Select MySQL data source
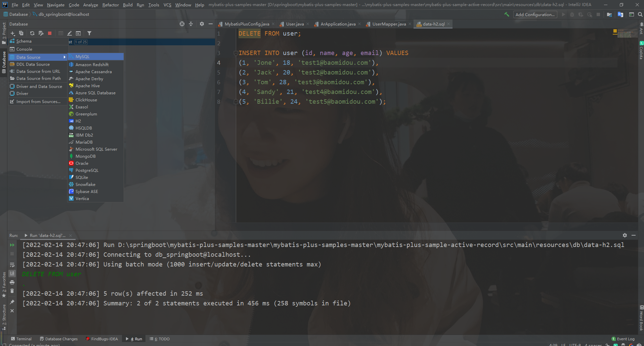This screenshot has width=644, height=346. point(96,57)
